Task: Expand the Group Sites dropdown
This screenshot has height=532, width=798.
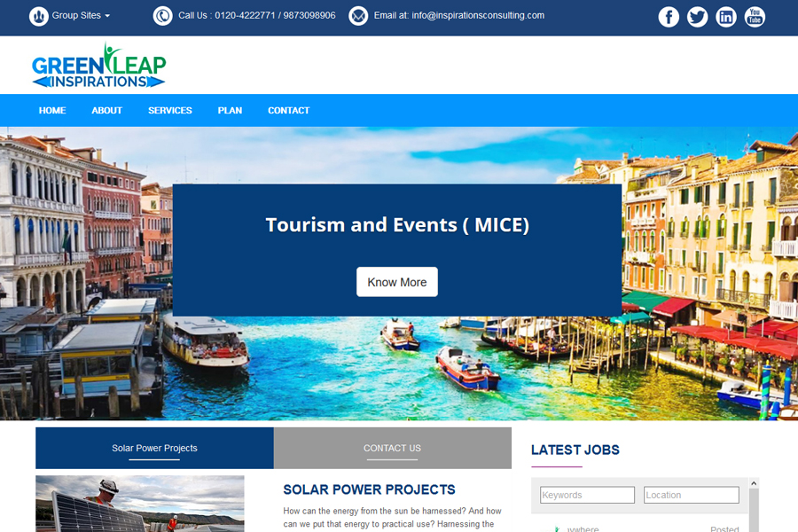Action: [x=81, y=16]
